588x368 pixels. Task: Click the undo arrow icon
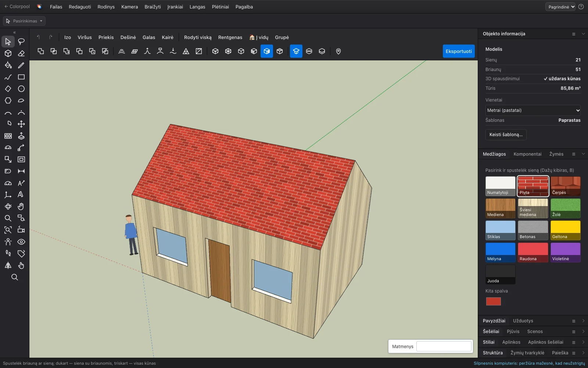tap(38, 37)
